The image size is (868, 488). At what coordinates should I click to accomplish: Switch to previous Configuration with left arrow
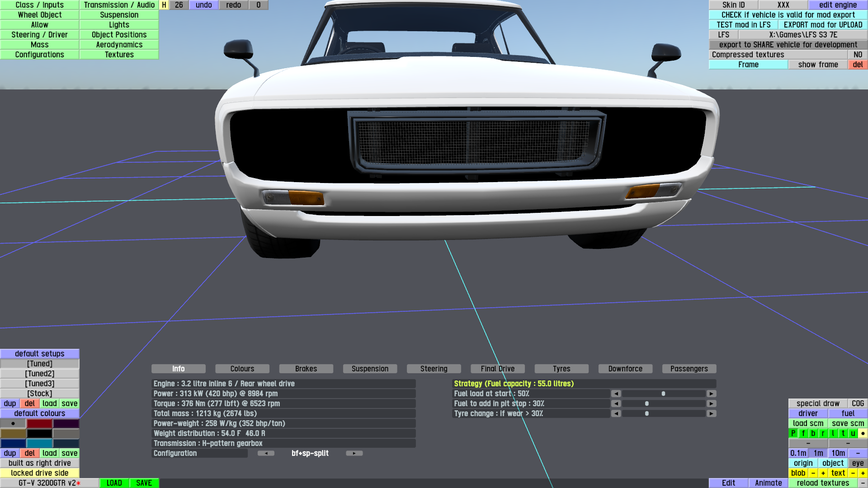pos(266,453)
